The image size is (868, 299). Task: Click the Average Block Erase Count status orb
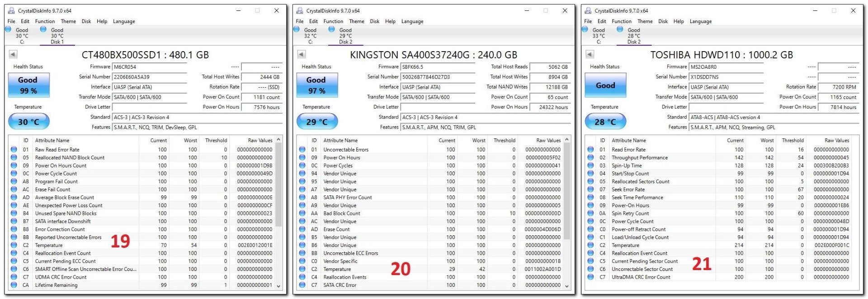[x=14, y=197]
